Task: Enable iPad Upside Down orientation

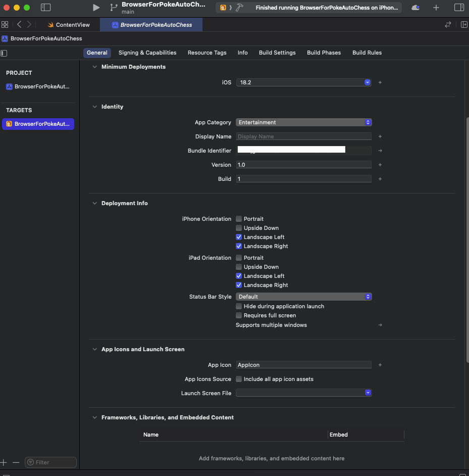Action: click(x=239, y=267)
